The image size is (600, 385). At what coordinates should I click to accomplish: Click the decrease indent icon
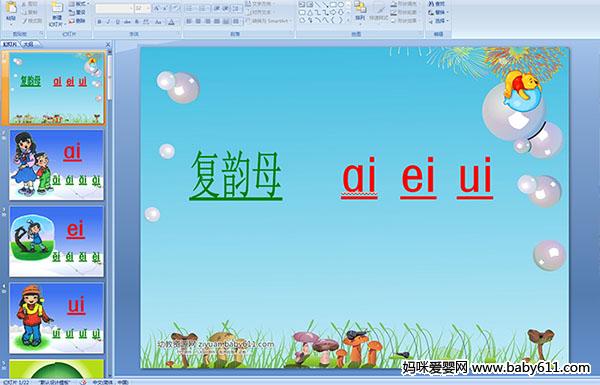[217, 8]
